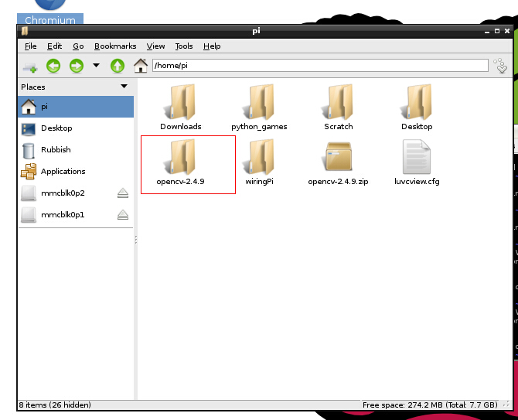Viewport: 518px width, 420px height.
Task: Click the jump-to-path button beside the address bar
Action: [501, 67]
